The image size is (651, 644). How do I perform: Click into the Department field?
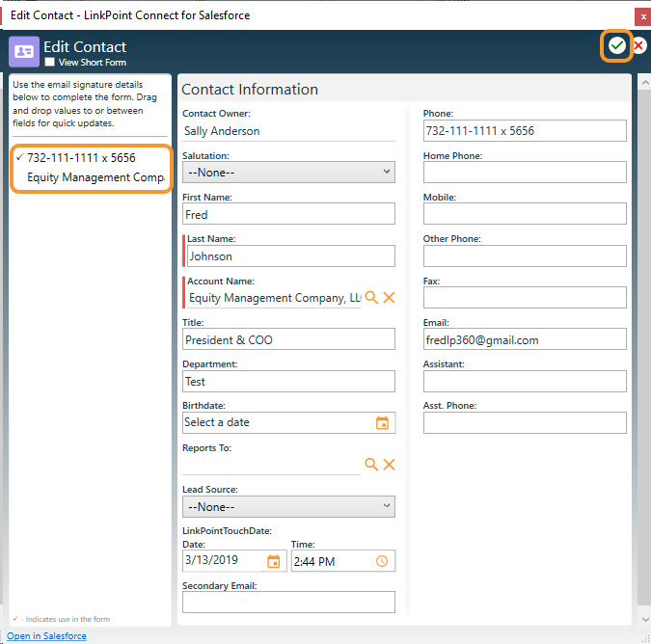(288, 382)
